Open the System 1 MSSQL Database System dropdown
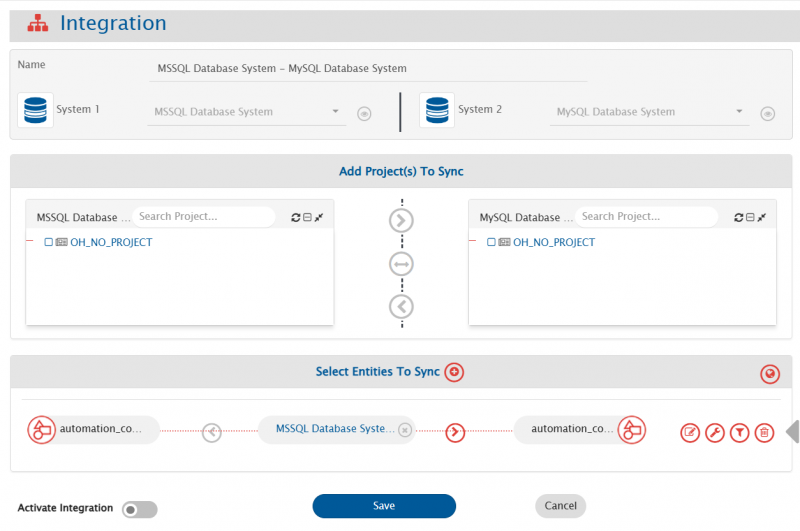The height and width of the screenshot is (531, 800). [x=247, y=112]
